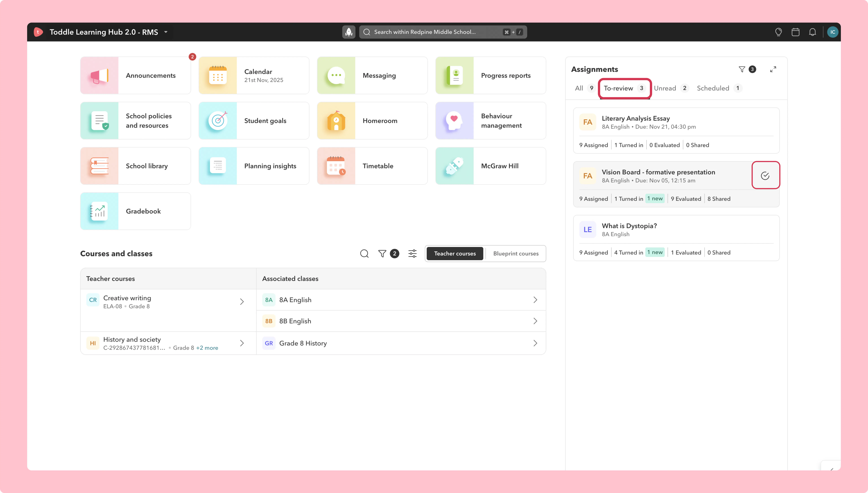Open the Courses and classes filter
Screen dimensions: 868x493
tap(382, 254)
